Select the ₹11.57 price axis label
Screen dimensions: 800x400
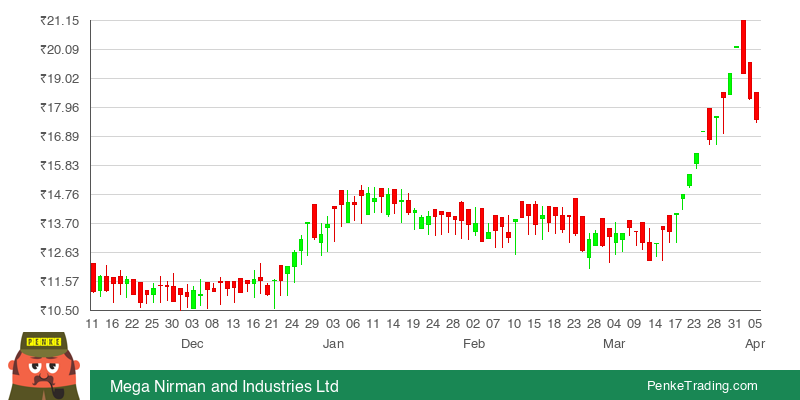60,282
